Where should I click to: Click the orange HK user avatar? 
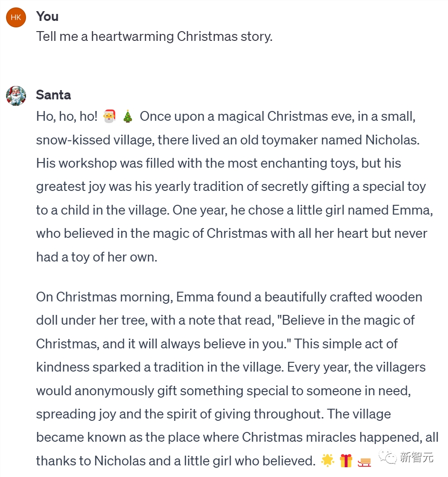16,17
